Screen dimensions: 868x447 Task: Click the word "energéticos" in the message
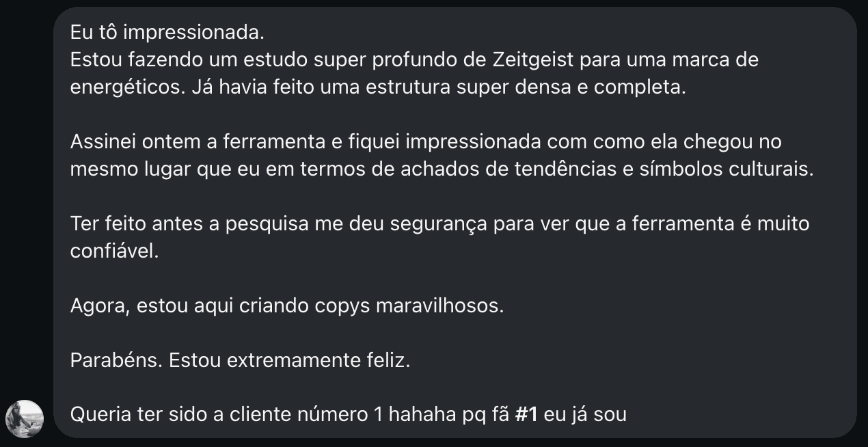pos(122,87)
